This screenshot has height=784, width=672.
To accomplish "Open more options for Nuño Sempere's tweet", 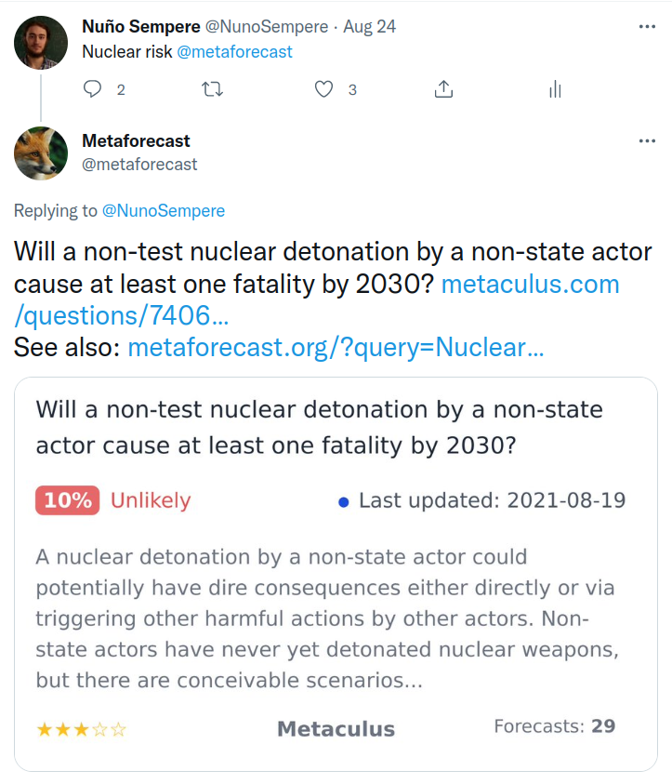I will click(x=647, y=27).
